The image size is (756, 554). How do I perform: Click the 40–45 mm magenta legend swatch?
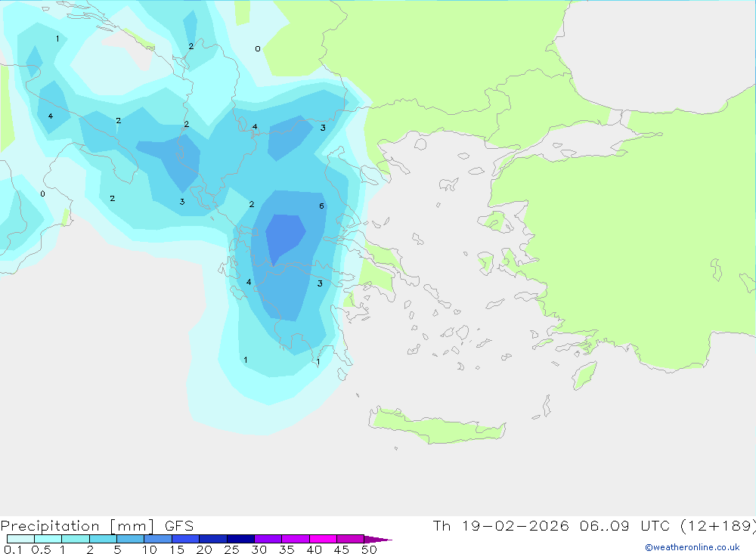click(x=323, y=539)
